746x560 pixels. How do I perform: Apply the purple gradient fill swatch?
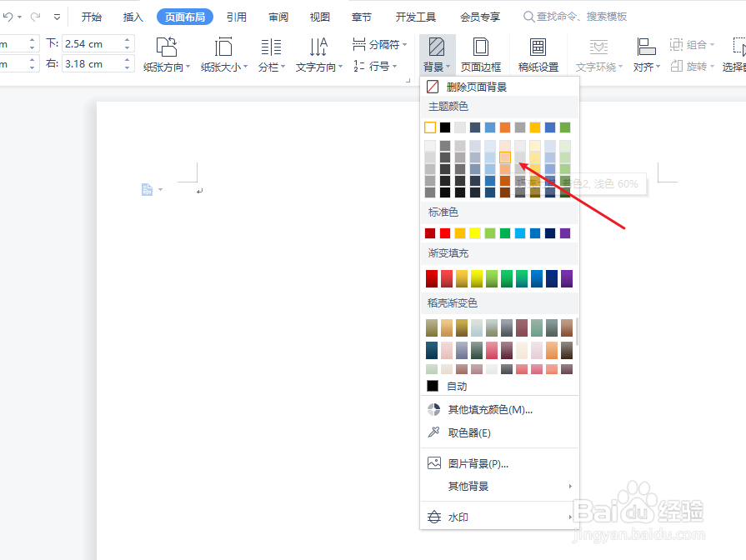[x=567, y=279]
